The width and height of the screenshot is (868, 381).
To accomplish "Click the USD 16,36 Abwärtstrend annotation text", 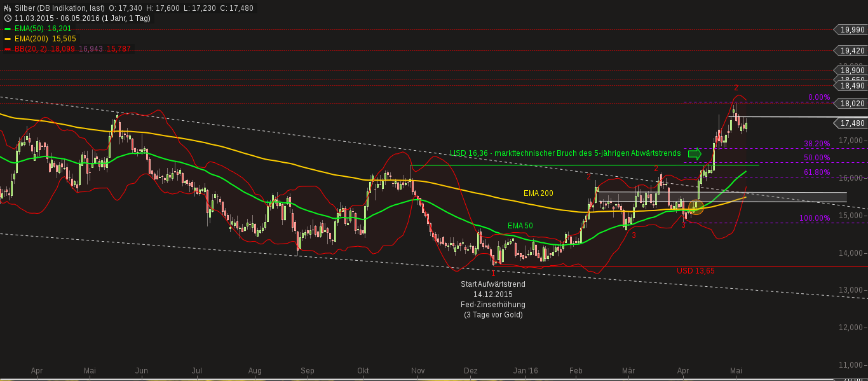I will tap(564, 153).
